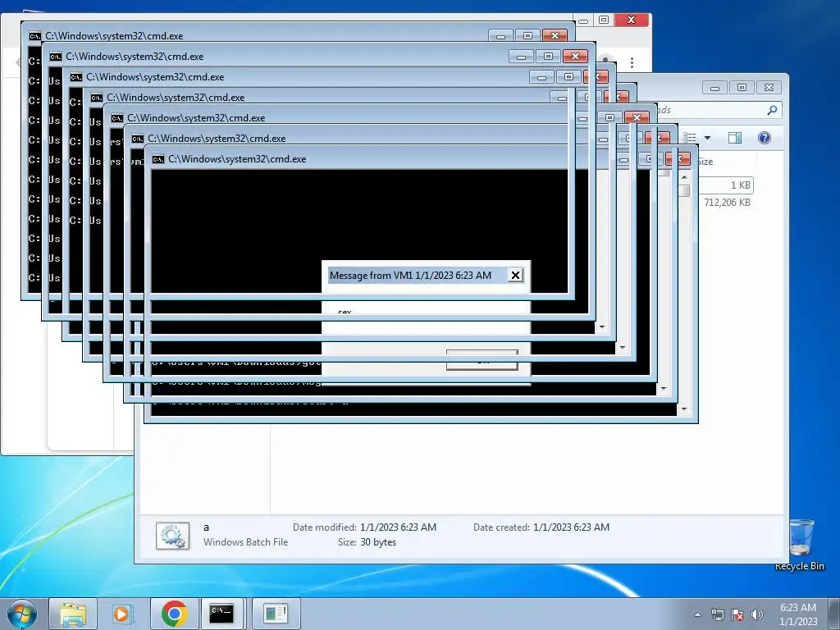Click scroll down arrow in frontmost cmd window

pyautogui.click(x=684, y=409)
